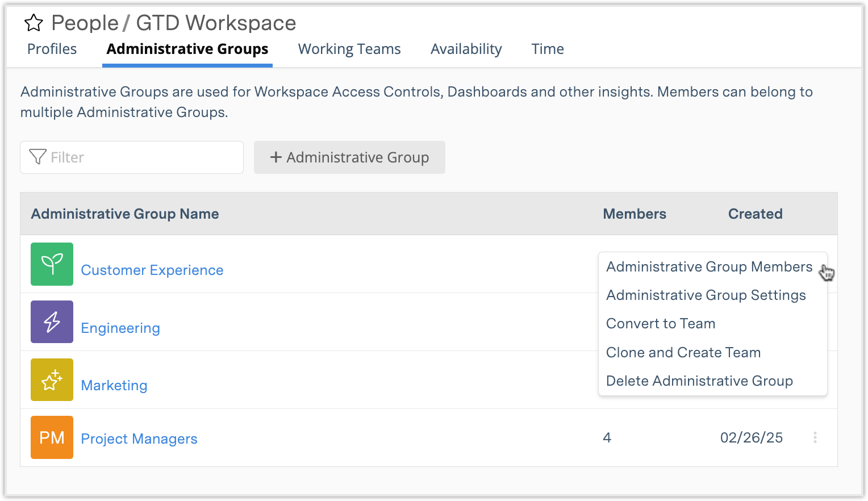Click the Engineering lightning bolt icon
The image size is (868, 501).
coord(52,322)
